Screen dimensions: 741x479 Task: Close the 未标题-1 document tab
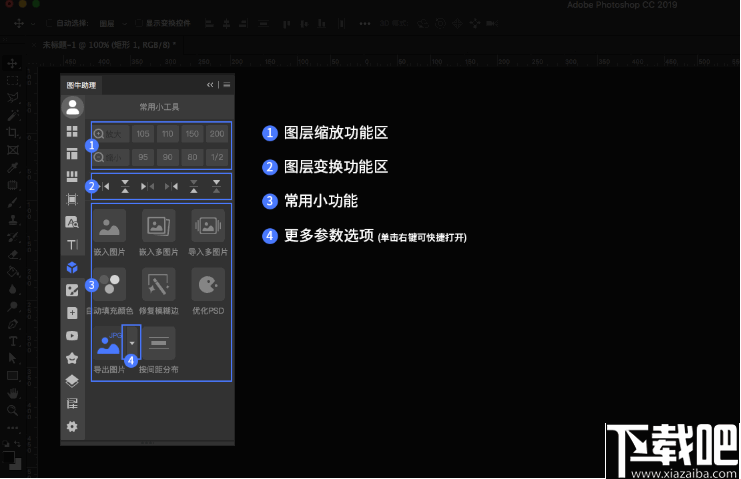[x=34, y=45]
